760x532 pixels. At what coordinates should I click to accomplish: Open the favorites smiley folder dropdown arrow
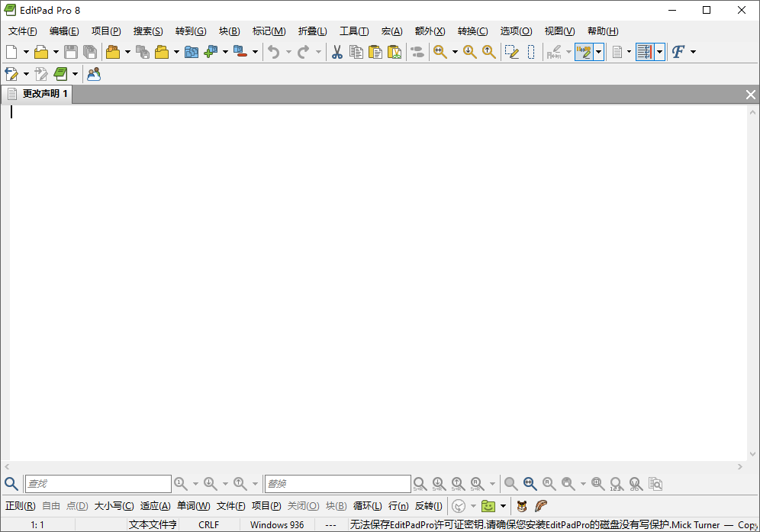503,506
